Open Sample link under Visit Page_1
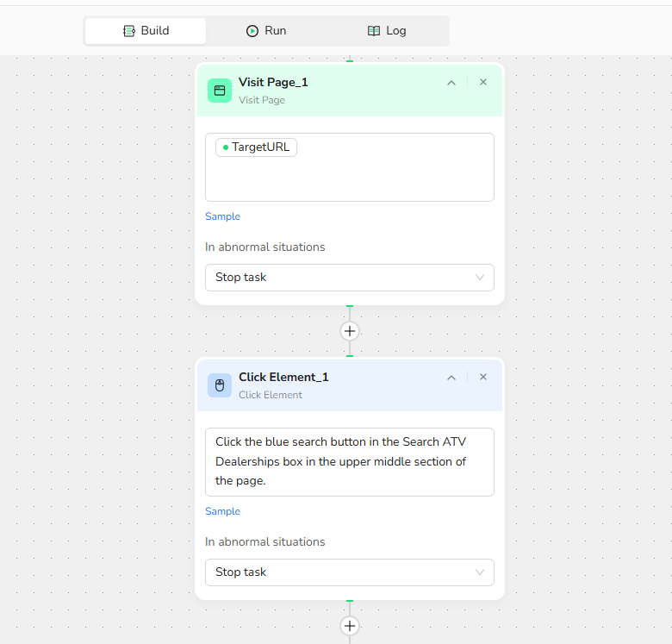The width and height of the screenshot is (672, 644). click(222, 216)
